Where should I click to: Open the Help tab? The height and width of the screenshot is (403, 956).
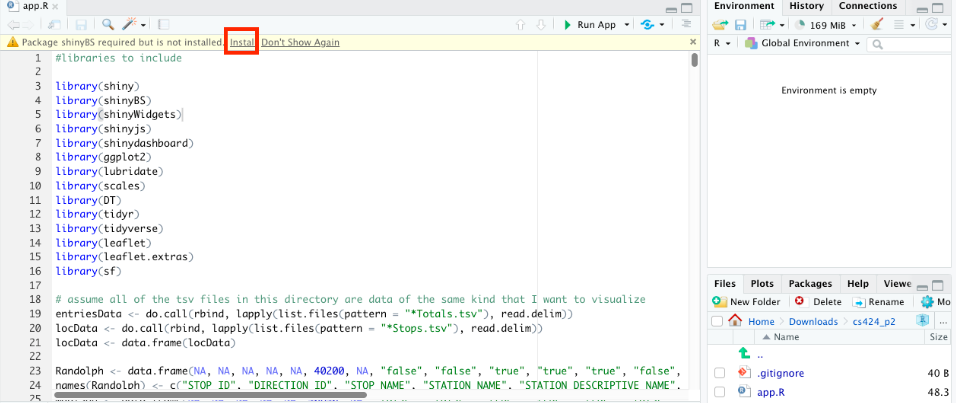858,284
